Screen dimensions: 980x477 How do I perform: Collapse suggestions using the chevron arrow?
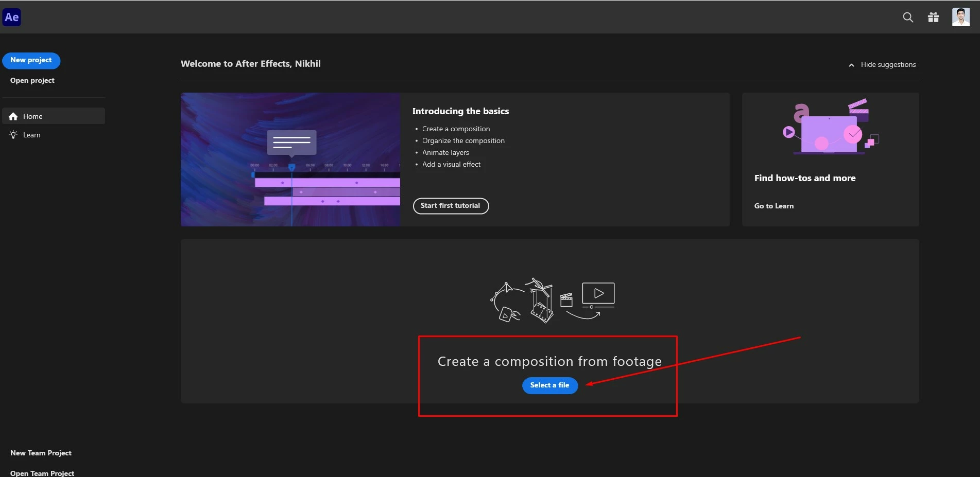tap(851, 65)
